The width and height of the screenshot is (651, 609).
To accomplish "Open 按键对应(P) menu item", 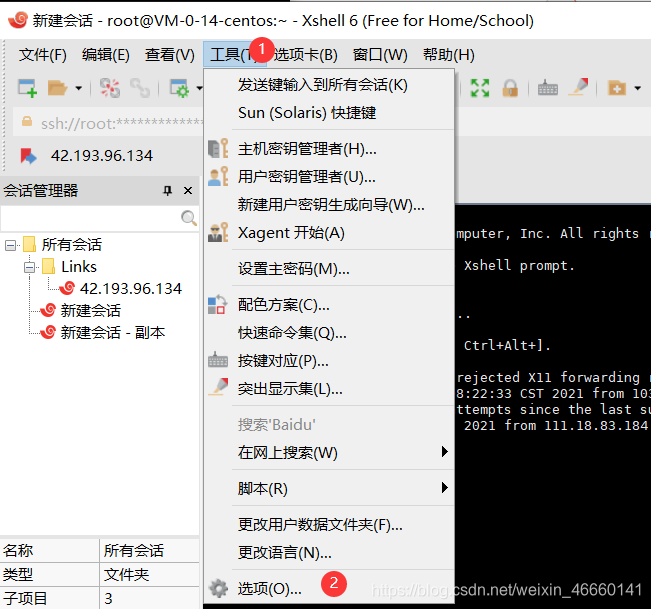I will tap(329, 361).
